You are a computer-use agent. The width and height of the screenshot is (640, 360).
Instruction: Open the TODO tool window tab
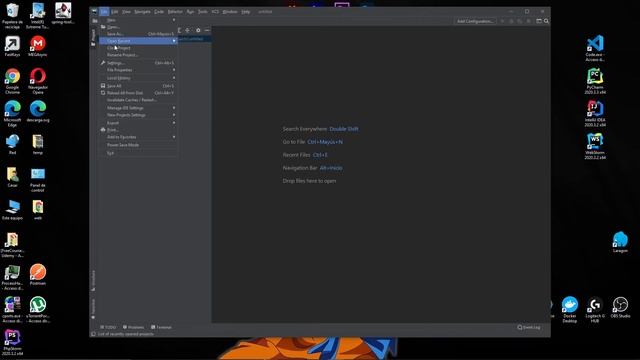tap(108, 327)
